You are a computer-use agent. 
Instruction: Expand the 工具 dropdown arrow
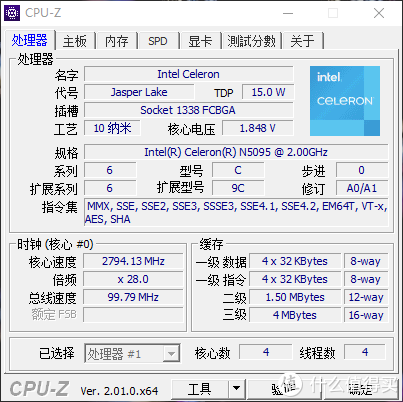click(x=237, y=389)
